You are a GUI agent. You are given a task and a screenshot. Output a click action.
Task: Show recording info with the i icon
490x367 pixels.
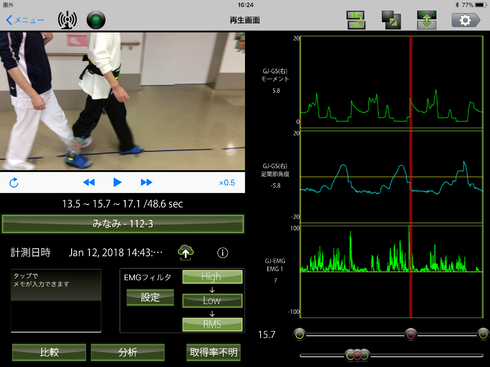(x=223, y=253)
